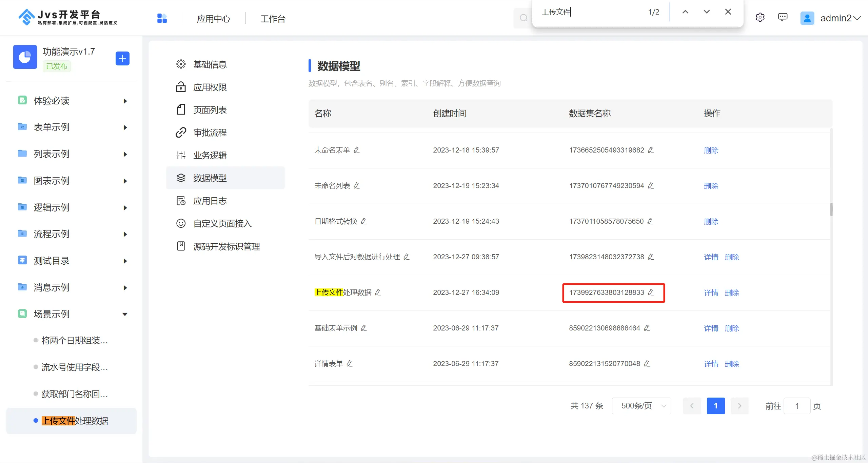Go to previous find result arrow

pos(685,12)
